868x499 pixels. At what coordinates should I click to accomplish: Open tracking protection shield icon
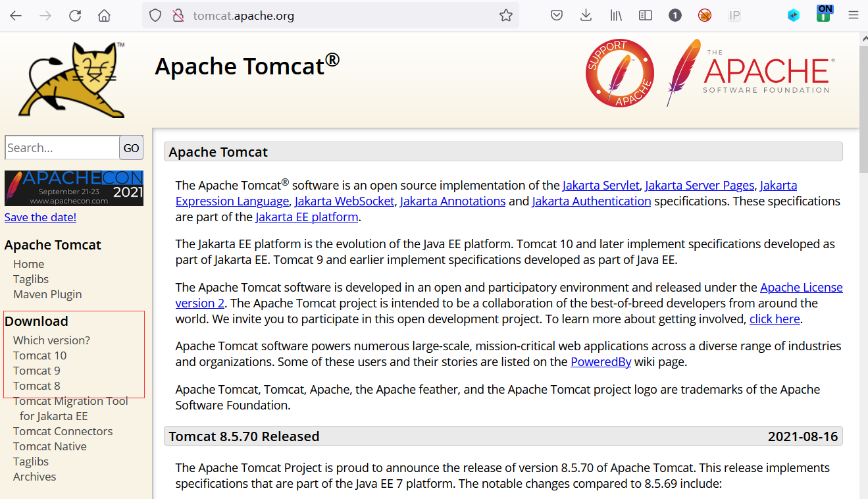click(x=155, y=16)
